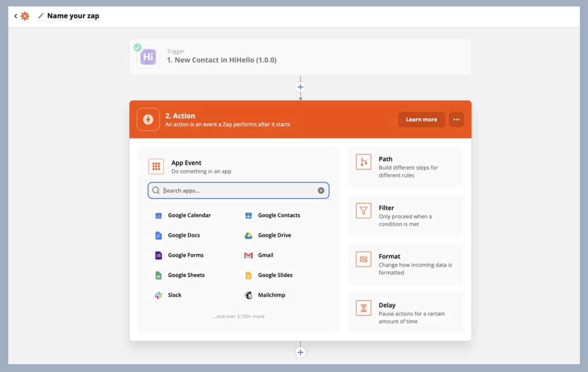Select the Google Drive label
The width and height of the screenshot is (588, 372).
275,235
